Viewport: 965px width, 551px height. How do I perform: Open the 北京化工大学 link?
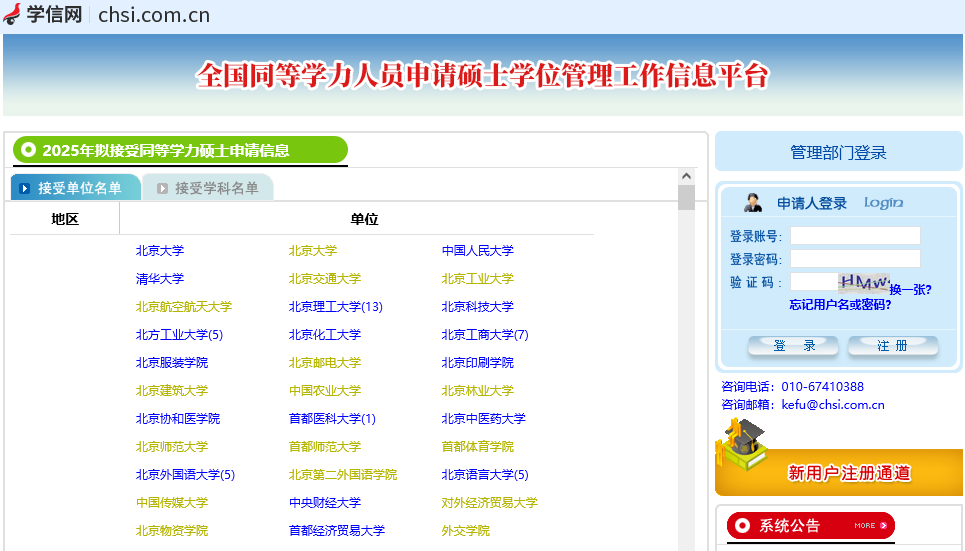(325, 334)
